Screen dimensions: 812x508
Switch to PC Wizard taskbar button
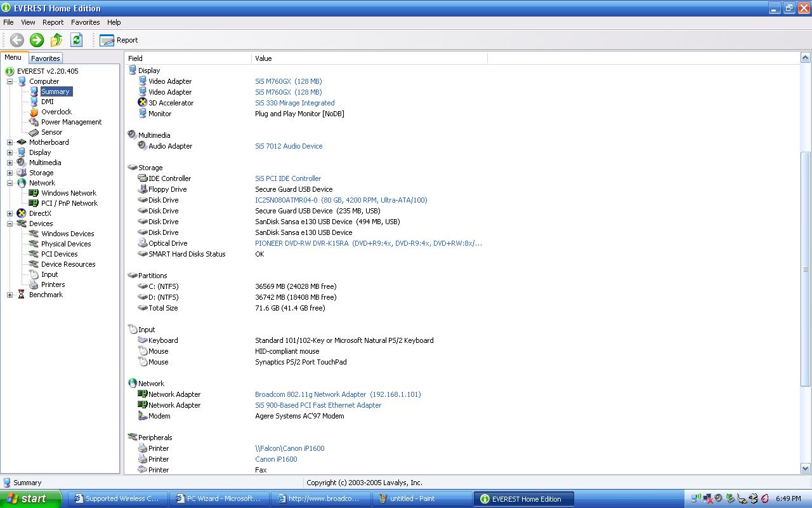click(219, 499)
